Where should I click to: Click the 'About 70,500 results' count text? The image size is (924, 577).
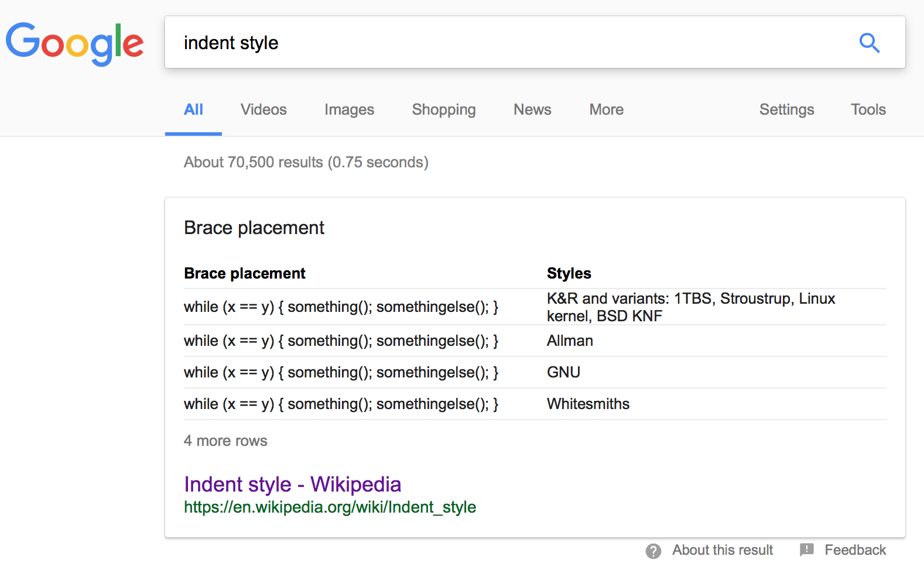click(x=306, y=162)
